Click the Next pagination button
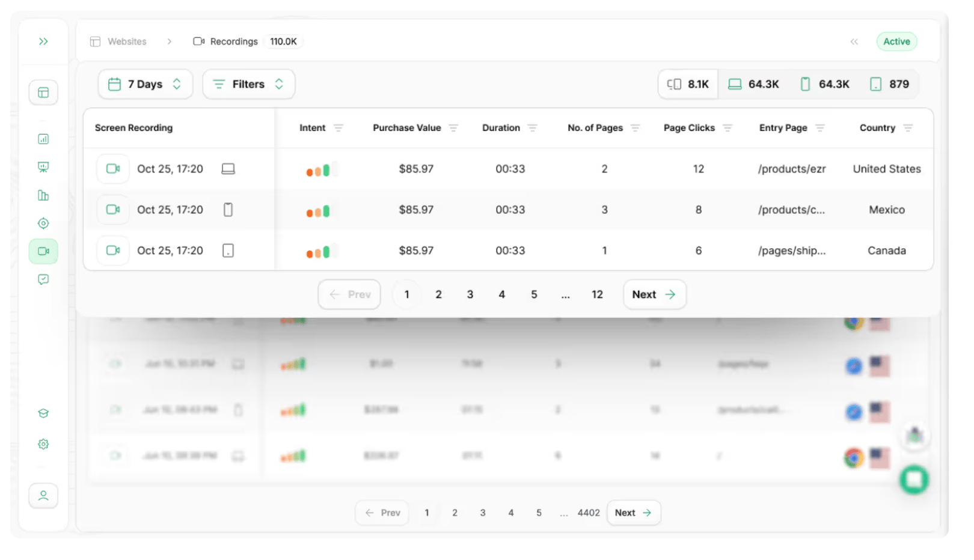Screen dimensions: 974x560 pyautogui.click(x=654, y=294)
